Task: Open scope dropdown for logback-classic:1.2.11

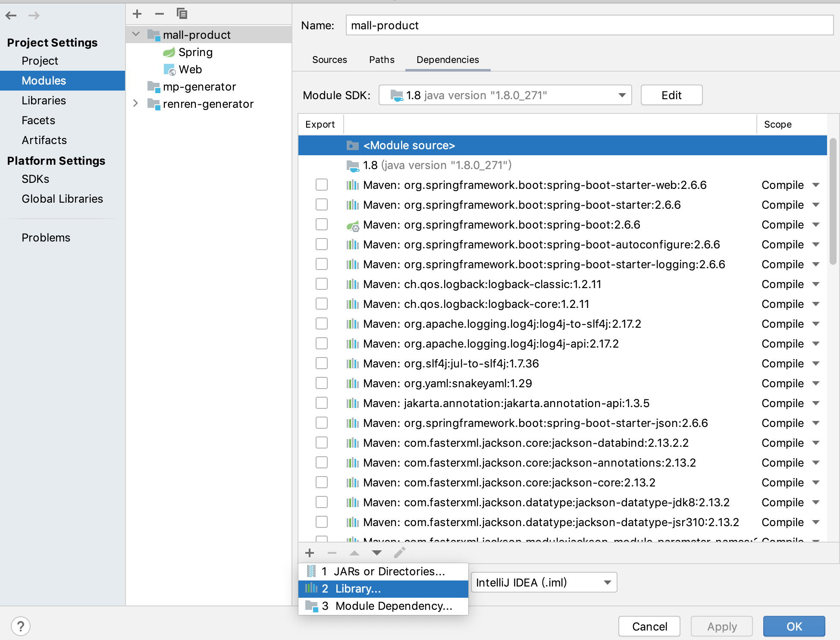Action: point(816,284)
